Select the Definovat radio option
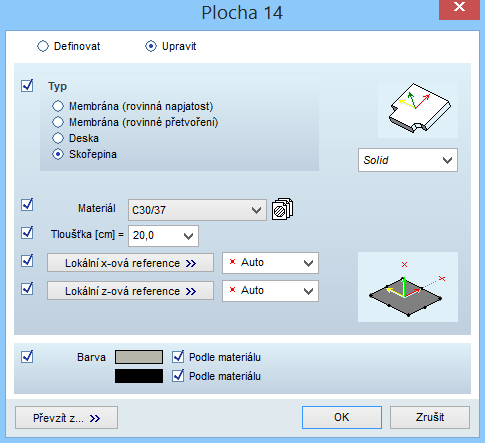 [x=43, y=46]
